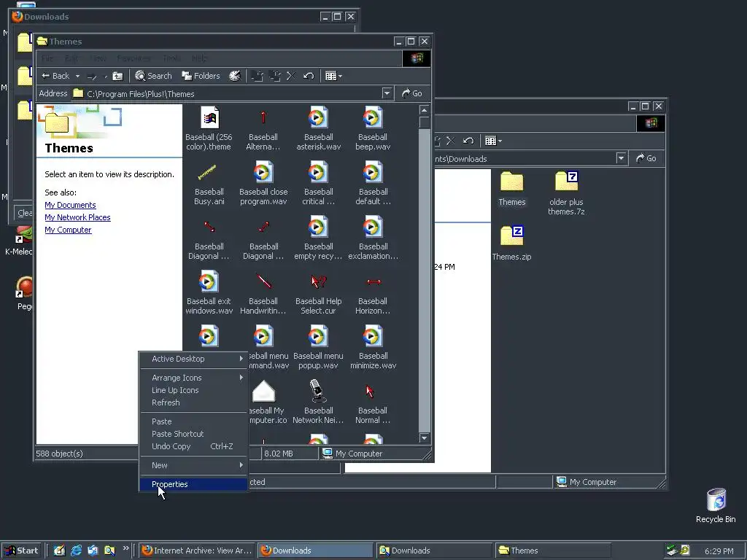Select the Baseball asterisk.wav file
This screenshot has height=560, width=747.
[x=318, y=128]
